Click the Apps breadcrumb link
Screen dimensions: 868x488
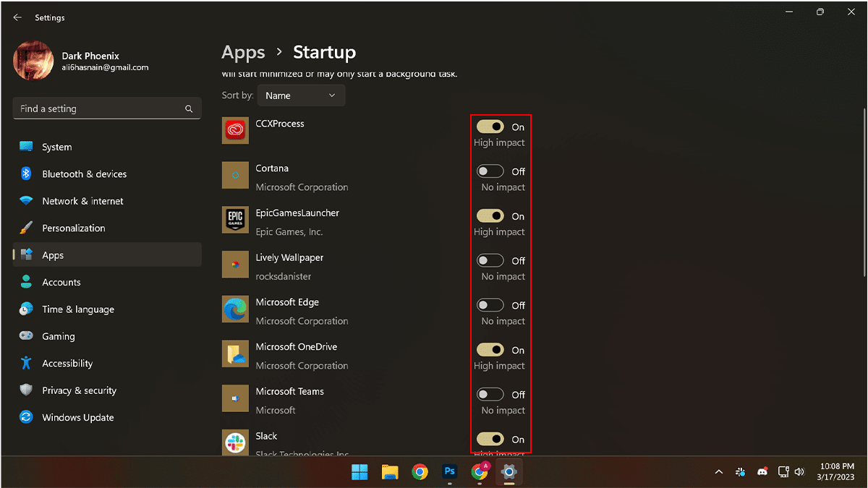[243, 53]
